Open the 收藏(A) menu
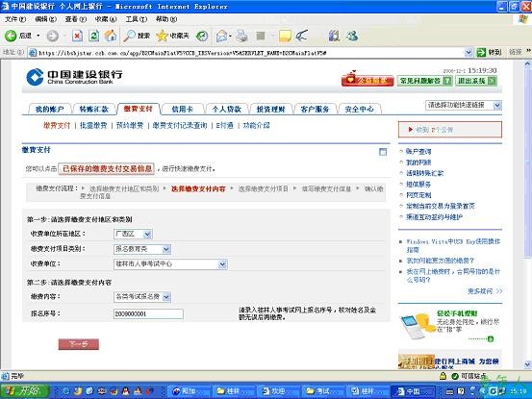The image size is (532, 399). (x=106, y=19)
